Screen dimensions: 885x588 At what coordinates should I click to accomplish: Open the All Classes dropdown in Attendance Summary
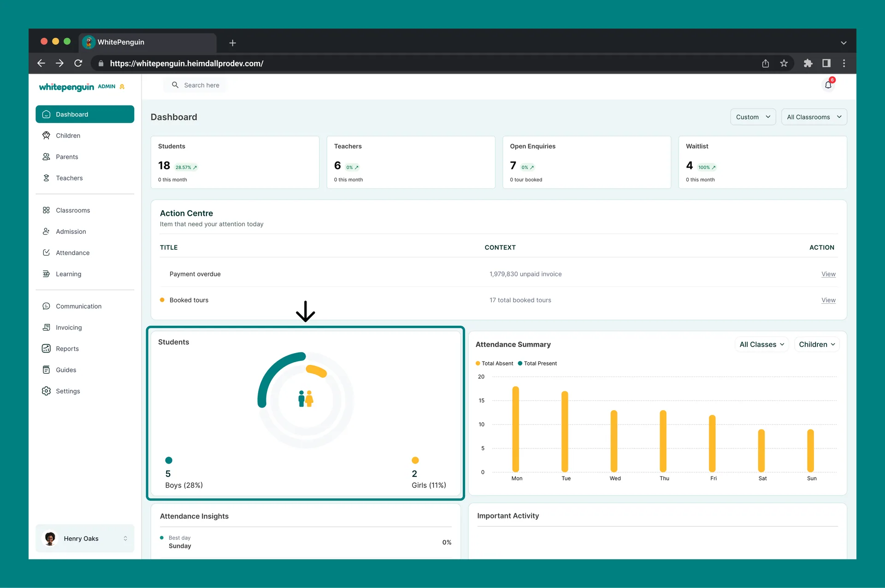coord(761,344)
